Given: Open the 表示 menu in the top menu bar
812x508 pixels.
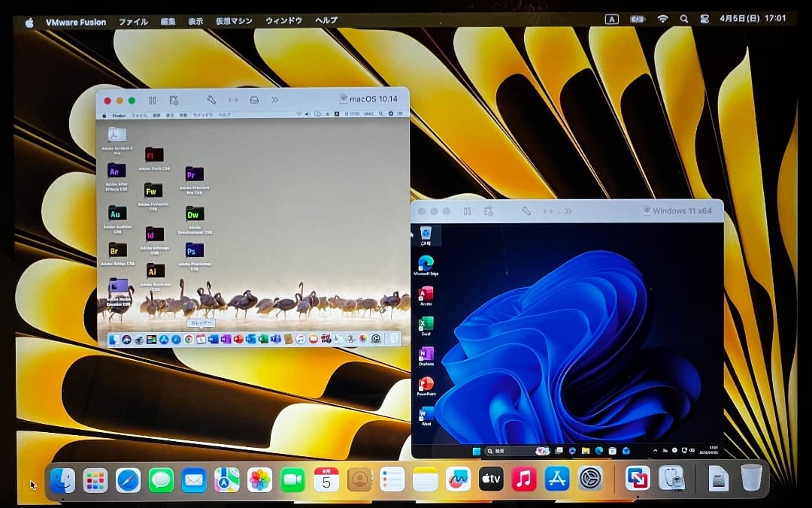Looking at the screenshot, I should [x=195, y=21].
